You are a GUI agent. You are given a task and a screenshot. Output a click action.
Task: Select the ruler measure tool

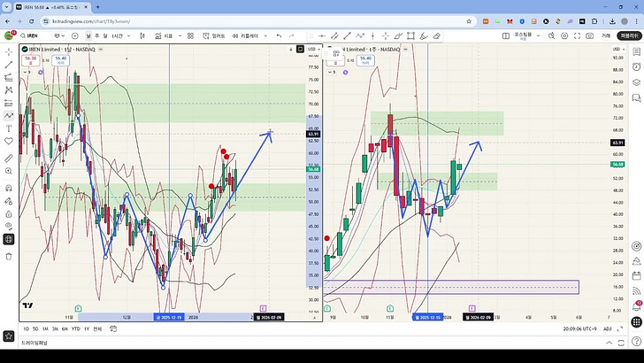tap(9, 158)
